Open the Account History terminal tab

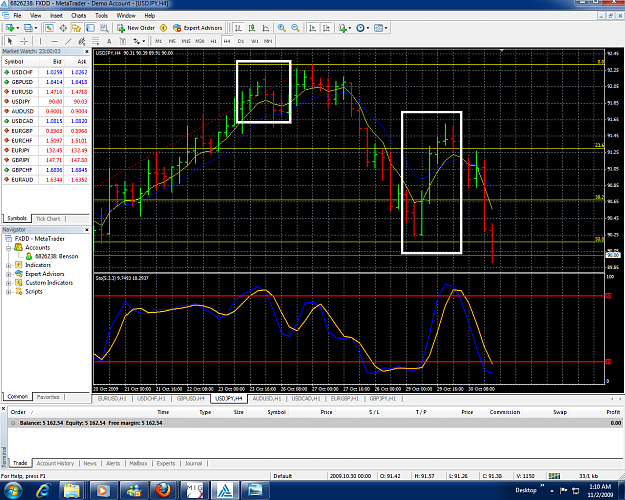tap(55, 463)
